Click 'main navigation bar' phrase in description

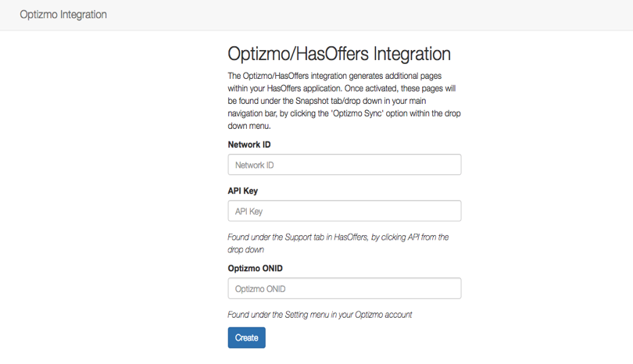[x=327, y=107]
